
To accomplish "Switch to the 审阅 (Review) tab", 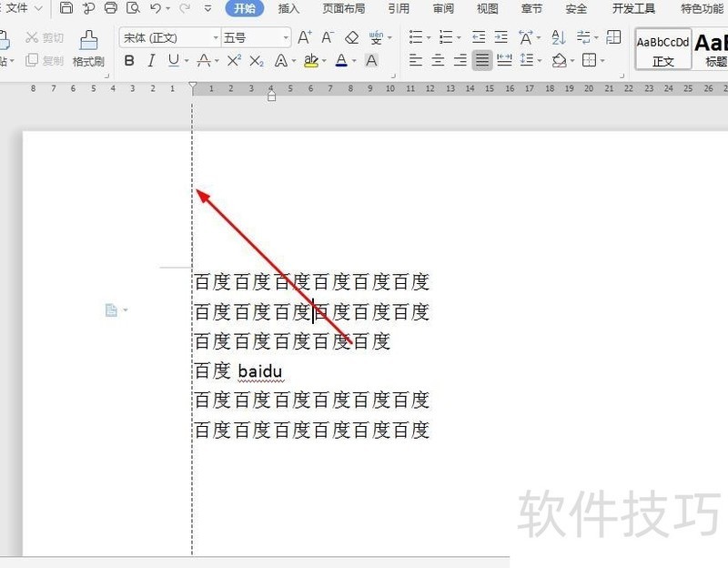I will [443, 9].
